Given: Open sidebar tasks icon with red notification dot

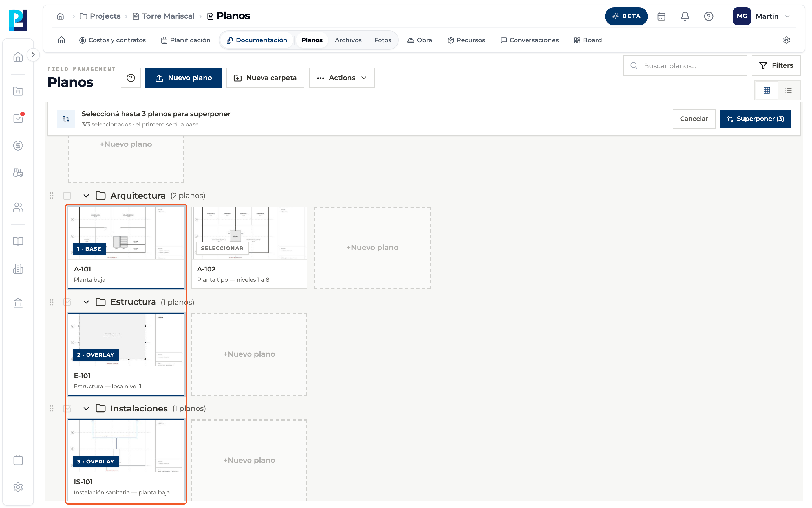Looking at the screenshot, I should [x=18, y=118].
